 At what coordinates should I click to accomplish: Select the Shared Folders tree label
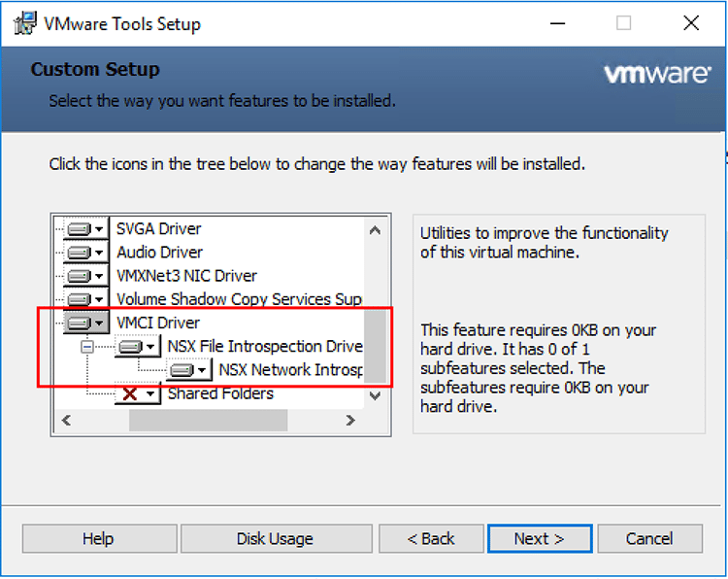pos(220,393)
